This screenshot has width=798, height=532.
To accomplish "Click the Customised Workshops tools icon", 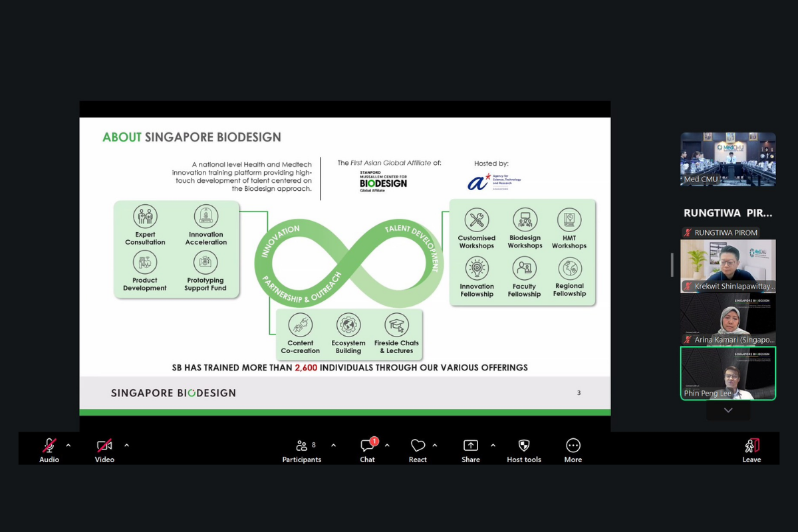I will tap(477, 219).
